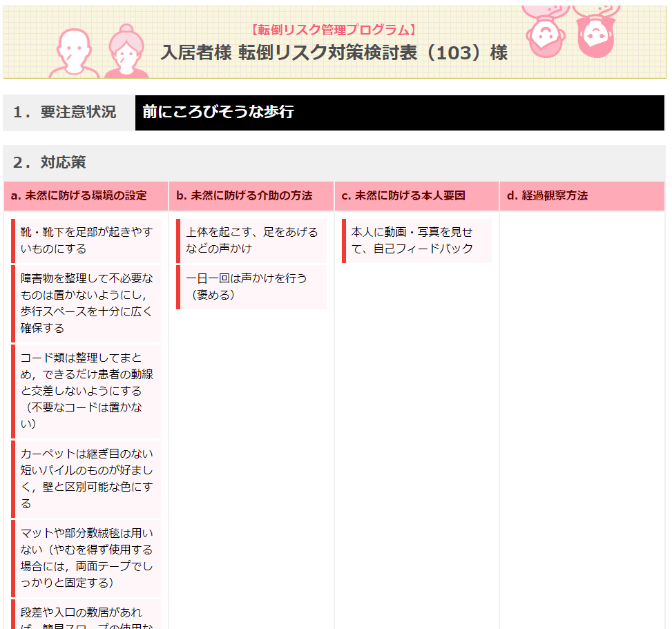Select the 前にころびそうな歩行 status bar
Viewport: 672px width, 629px height.
click(x=399, y=113)
